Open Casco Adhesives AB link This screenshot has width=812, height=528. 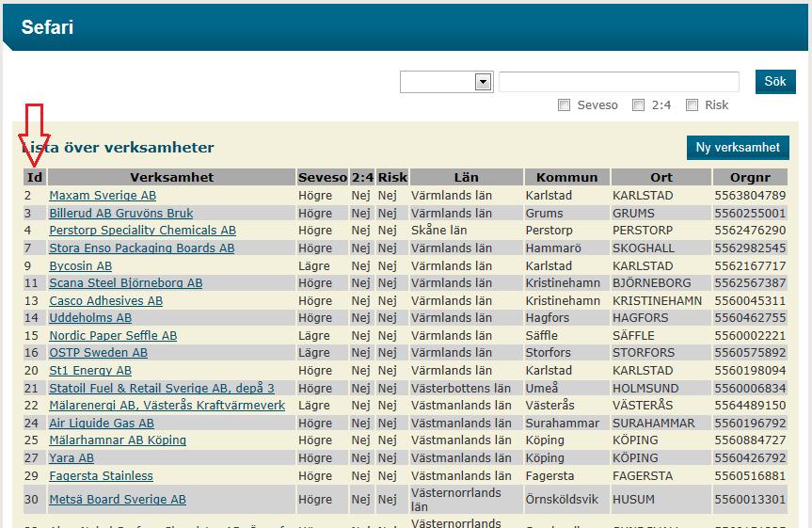[x=105, y=300]
